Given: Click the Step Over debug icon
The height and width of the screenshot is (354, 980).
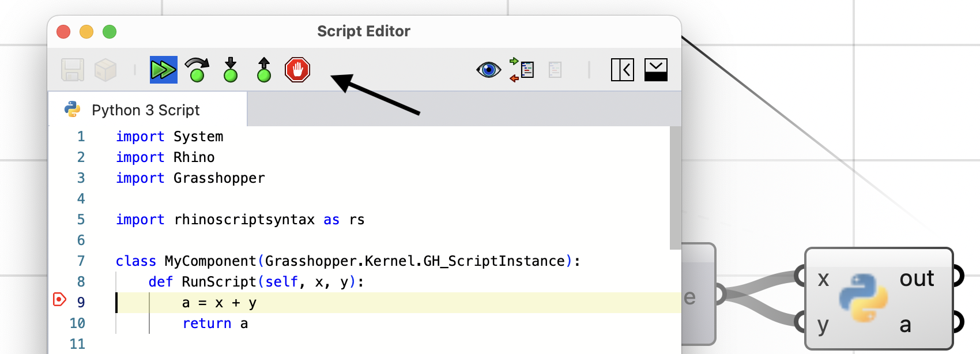Looking at the screenshot, I should [197, 70].
